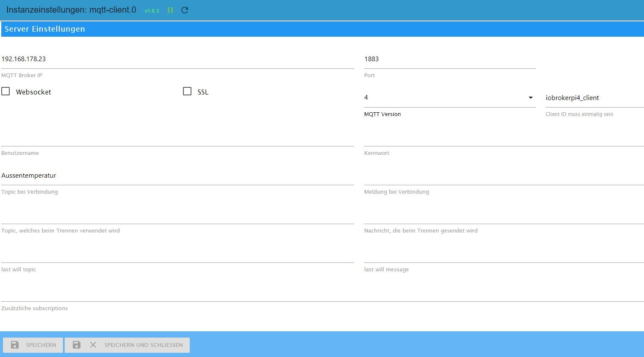Click the Port field showing 1883
The width and height of the screenshot is (644, 357).
pos(448,59)
